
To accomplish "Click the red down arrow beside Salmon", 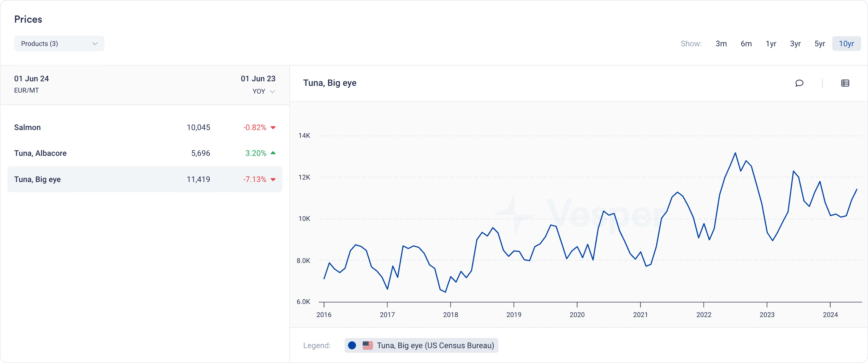I will pyautogui.click(x=273, y=128).
